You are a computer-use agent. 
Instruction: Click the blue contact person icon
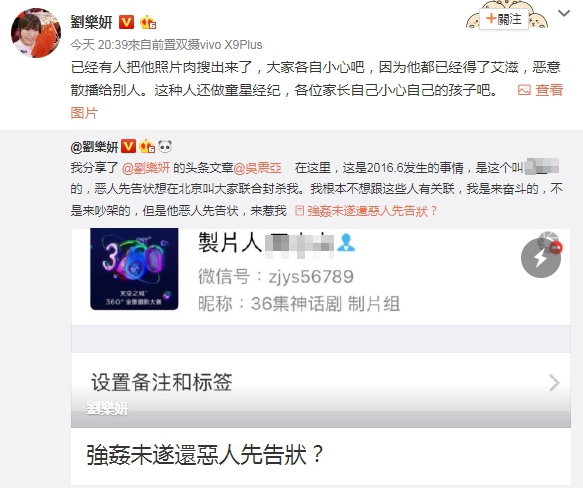(x=346, y=243)
